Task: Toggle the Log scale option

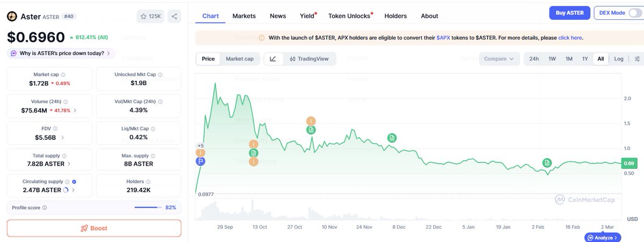Action: pos(619,59)
